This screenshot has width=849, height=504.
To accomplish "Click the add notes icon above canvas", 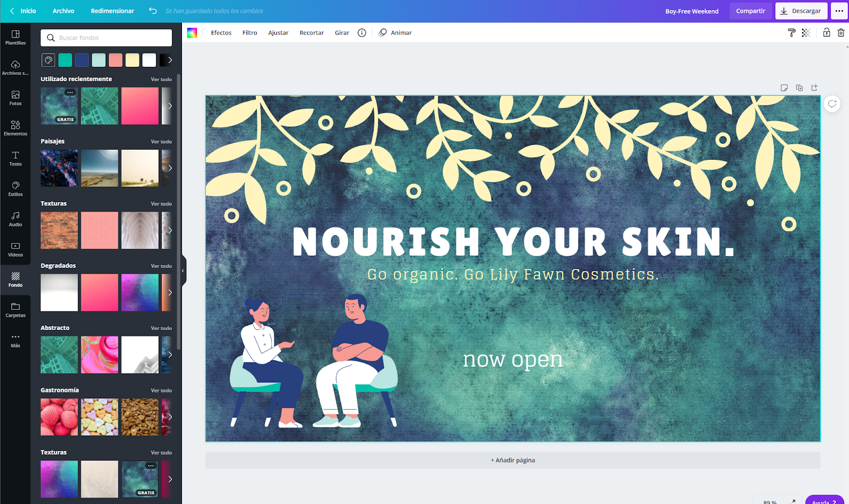I will [784, 88].
